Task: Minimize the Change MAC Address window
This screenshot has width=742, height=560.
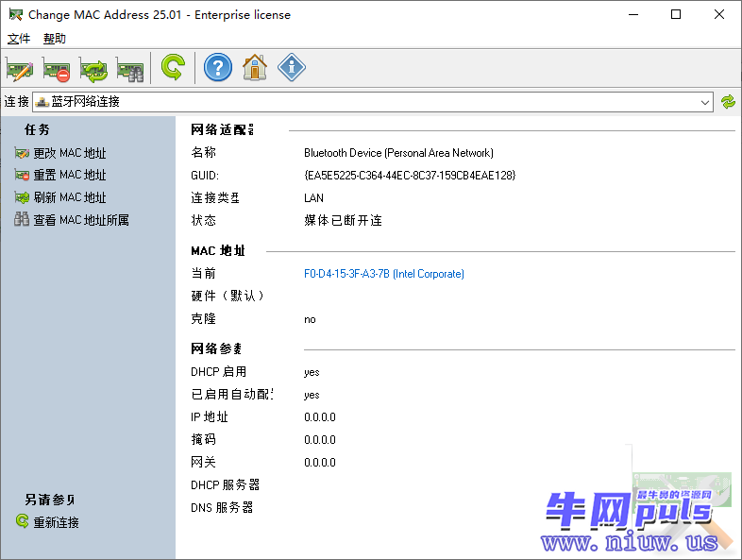Action: pyautogui.click(x=633, y=15)
